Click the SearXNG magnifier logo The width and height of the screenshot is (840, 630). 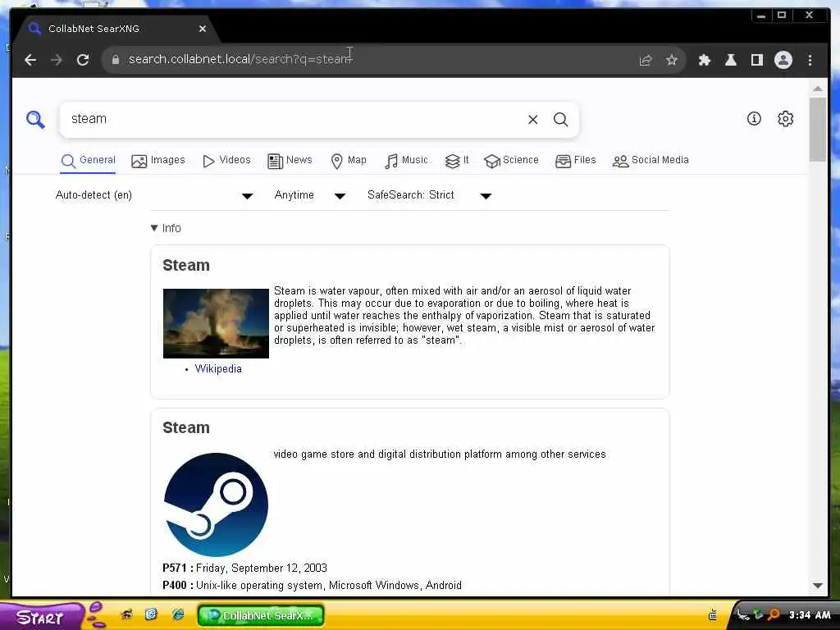click(x=35, y=119)
